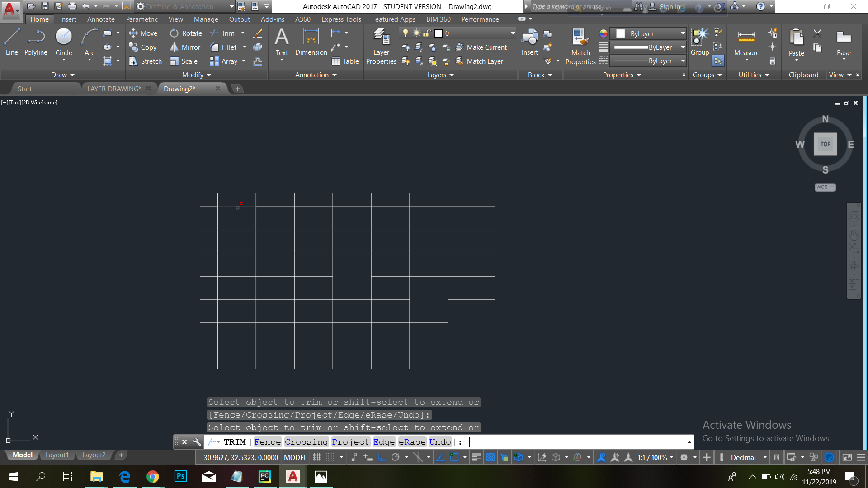Switch to the Annotate ribbon tab
This screenshot has width=868, height=488.
tap(101, 19)
